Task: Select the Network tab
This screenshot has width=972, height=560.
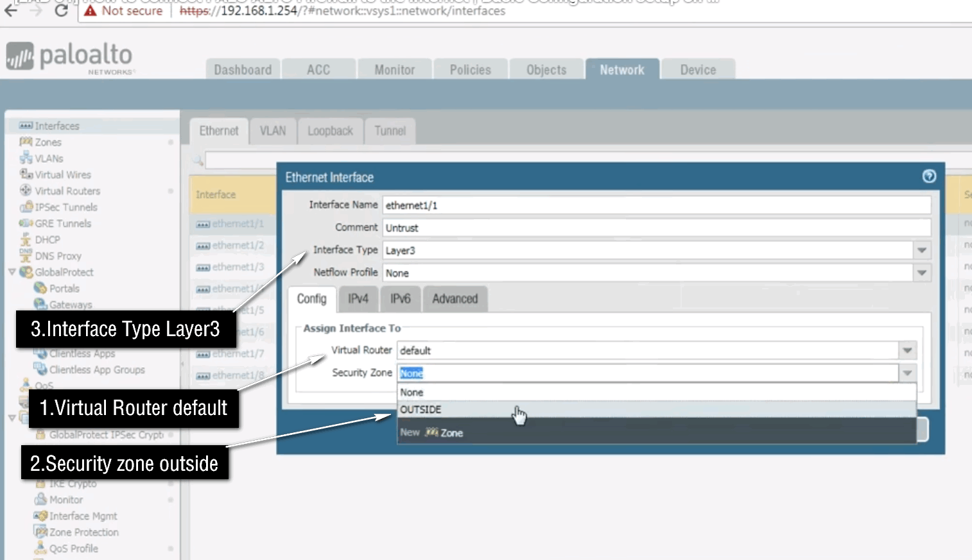Action: [x=622, y=69]
